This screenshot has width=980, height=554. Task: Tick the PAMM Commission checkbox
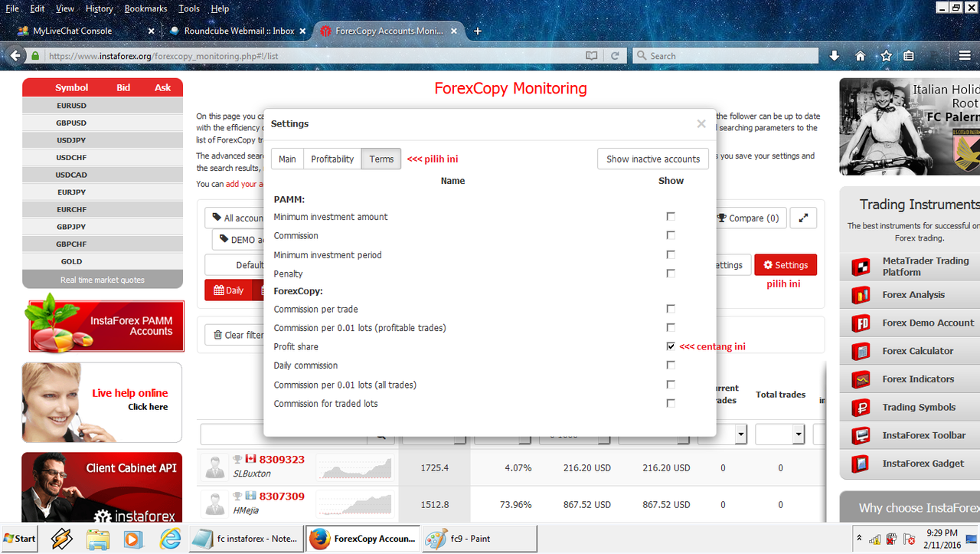click(x=671, y=235)
